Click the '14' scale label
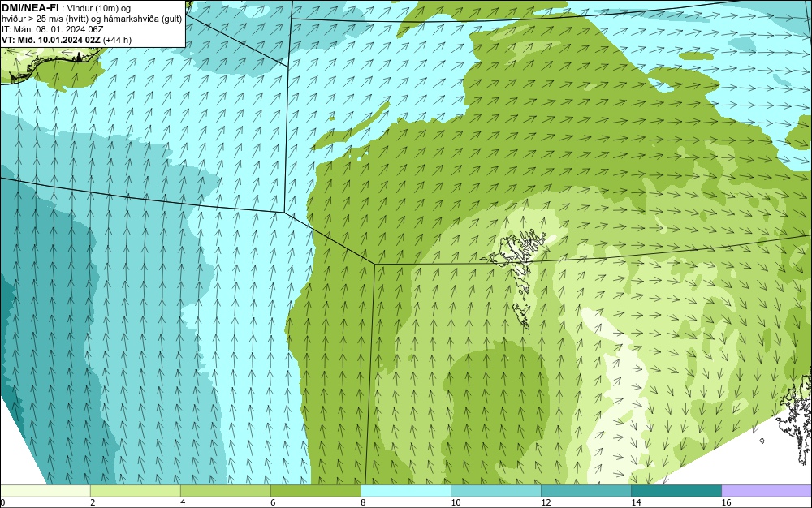Image resolution: width=812 pixels, height=508 pixels. (636, 502)
